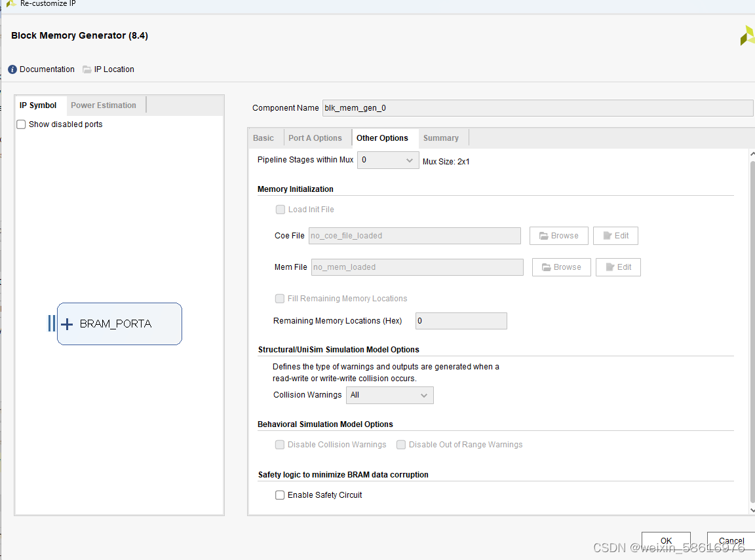The image size is (755, 560).
Task: Click the Component Name input field
Action: (x=537, y=108)
